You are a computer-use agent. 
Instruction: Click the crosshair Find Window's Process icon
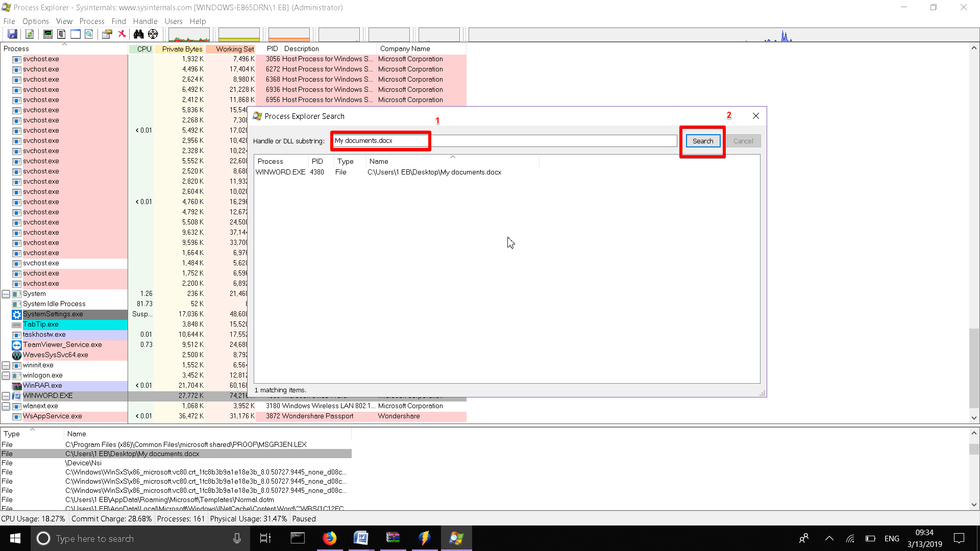tap(153, 34)
